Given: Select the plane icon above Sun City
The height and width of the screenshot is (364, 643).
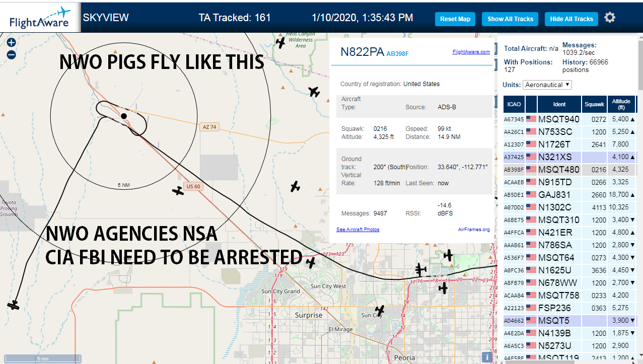Looking at the screenshot, I should click(380, 310).
